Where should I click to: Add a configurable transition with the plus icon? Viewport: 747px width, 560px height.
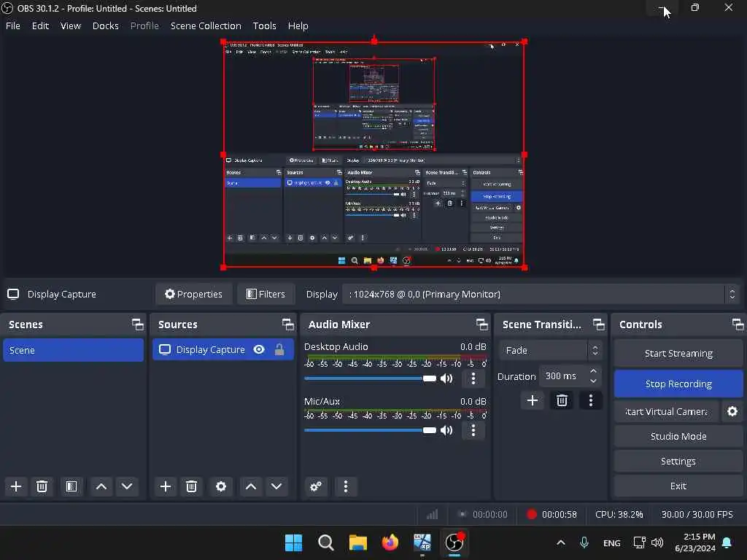point(533,400)
